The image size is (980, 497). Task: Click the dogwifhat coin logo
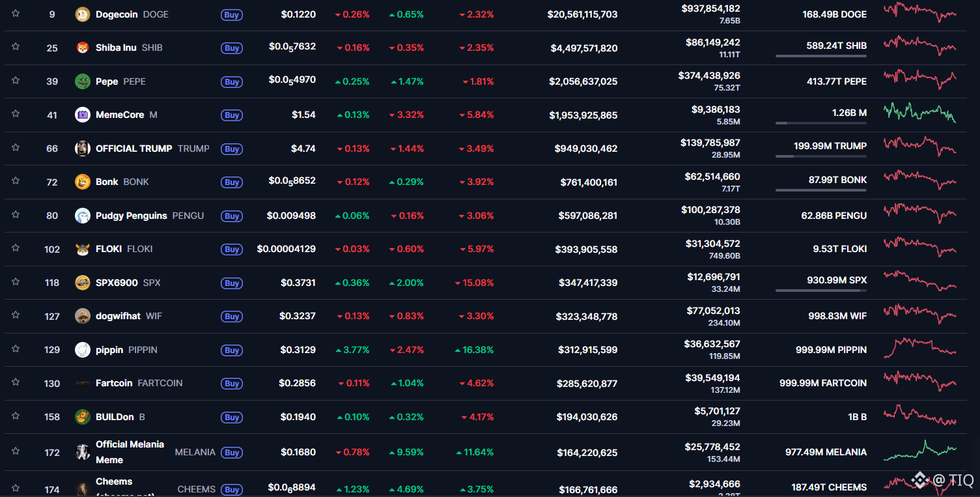[x=83, y=316]
